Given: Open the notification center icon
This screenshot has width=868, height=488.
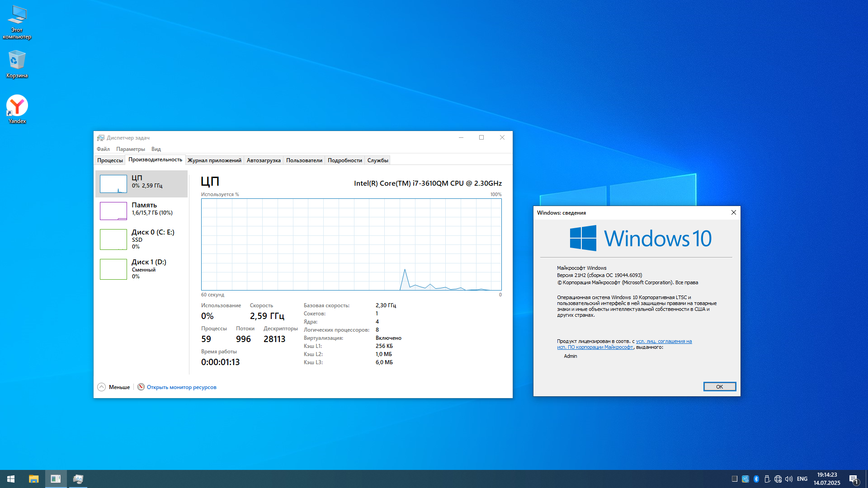Looking at the screenshot, I should 853,479.
